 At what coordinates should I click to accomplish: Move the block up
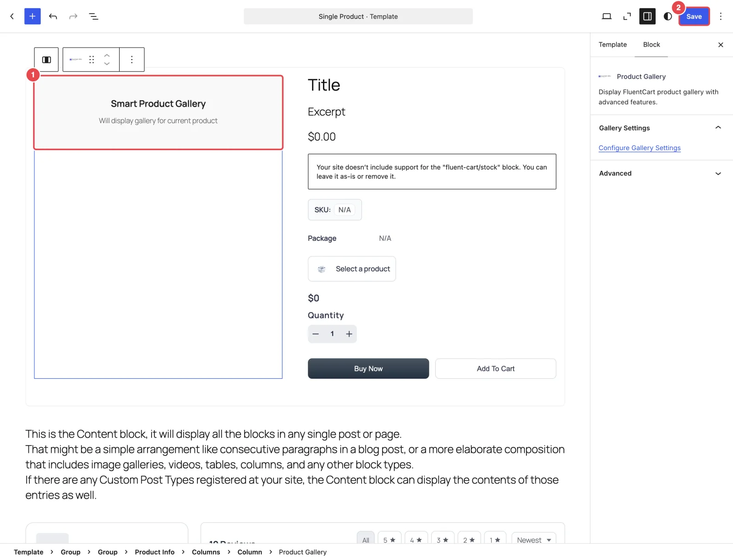click(107, 55)
